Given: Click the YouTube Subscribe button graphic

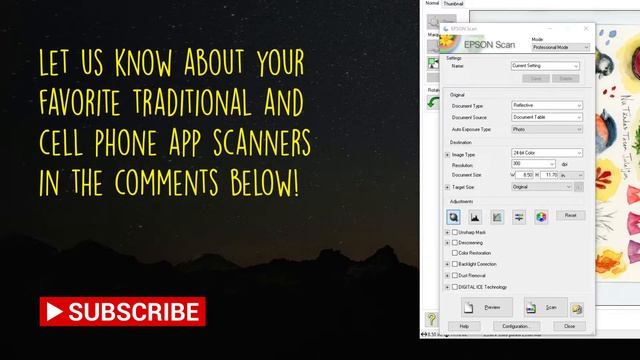Looking at the screenshot, I should 122,311.
